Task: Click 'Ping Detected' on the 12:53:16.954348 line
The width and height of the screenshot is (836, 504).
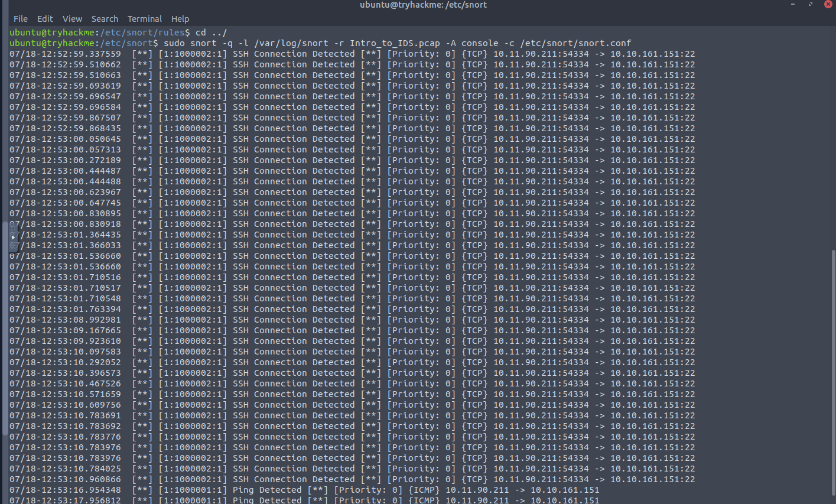Action: pyautogui.click(x=267, y=490)
